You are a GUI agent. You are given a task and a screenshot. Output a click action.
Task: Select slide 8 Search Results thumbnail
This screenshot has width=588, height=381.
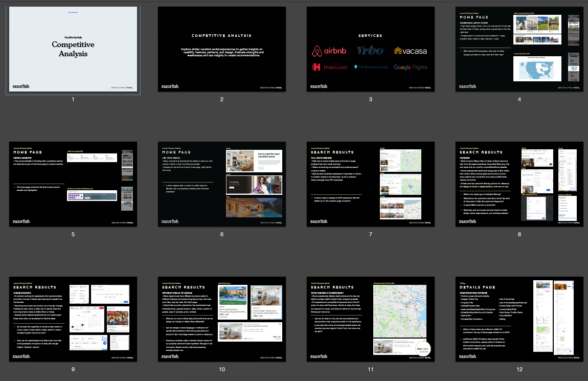(x=519, y=184)
